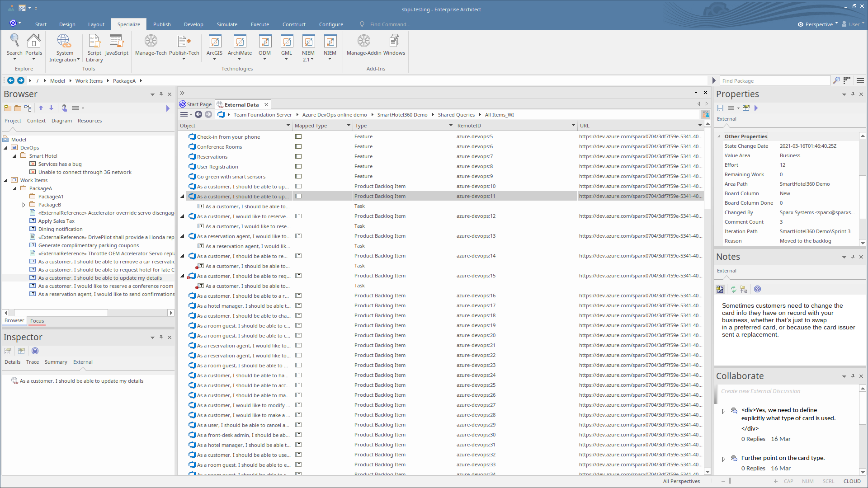Select the Context tab in Browser
The image size is (868, 488).
(36, 121)
